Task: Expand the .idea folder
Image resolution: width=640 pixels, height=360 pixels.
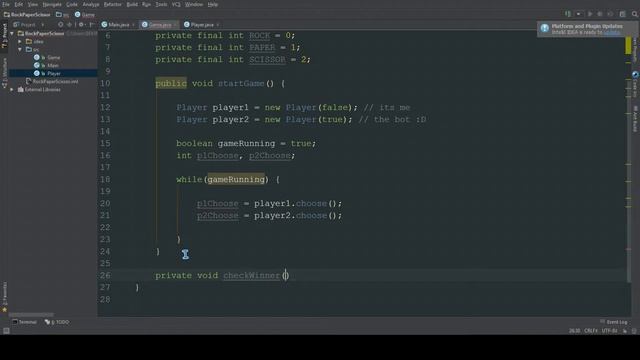Action: pyautogui.click(x=20, y=42)
